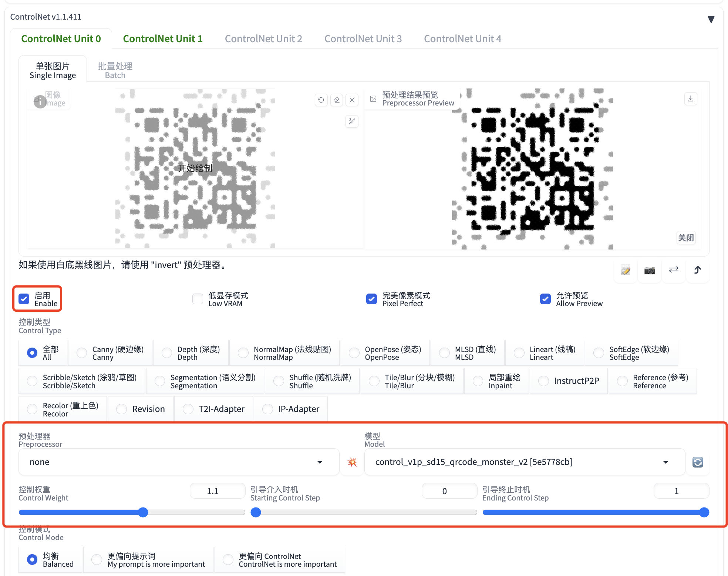This screenshot has height=576, width=728.
Task: Select My prompt is more important mode
Action: point(148,560)
